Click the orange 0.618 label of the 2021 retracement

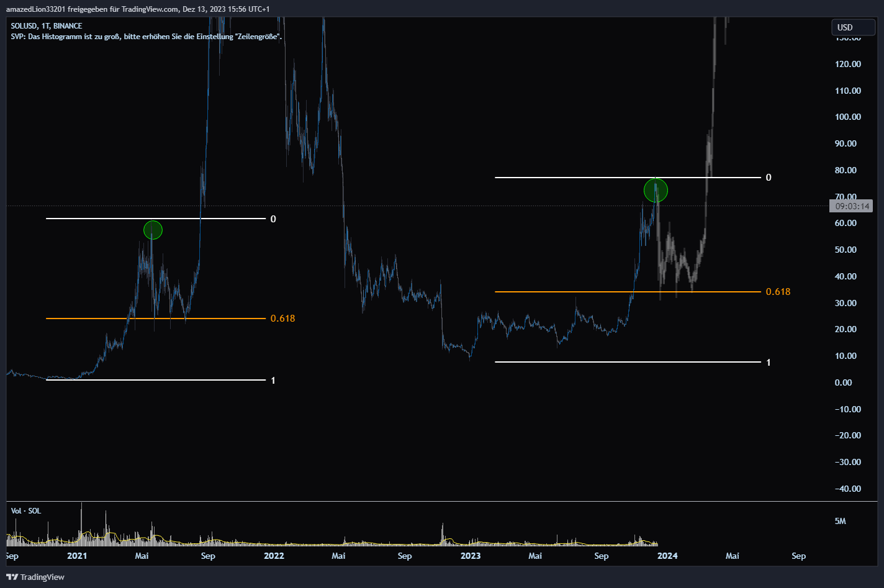283,319
